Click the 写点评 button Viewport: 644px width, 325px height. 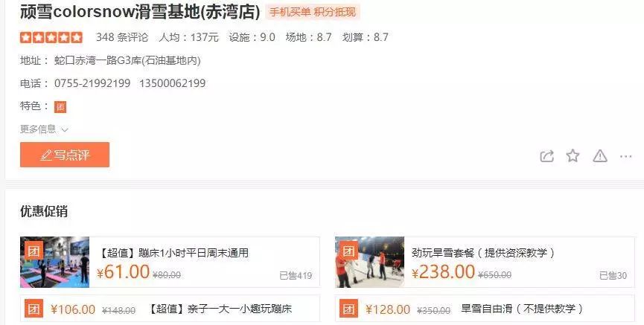65,155
